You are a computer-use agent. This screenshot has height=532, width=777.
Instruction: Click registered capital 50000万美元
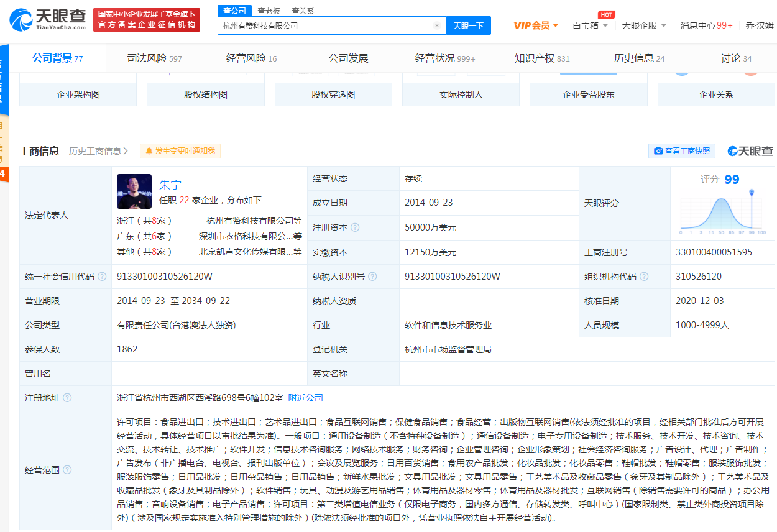(x=430, y=228)
